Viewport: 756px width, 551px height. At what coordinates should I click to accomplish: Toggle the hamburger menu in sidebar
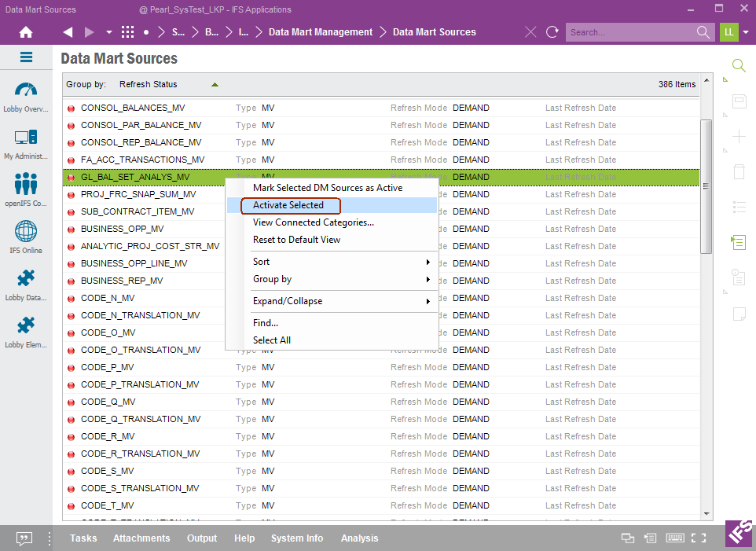(x=26, y=57)
